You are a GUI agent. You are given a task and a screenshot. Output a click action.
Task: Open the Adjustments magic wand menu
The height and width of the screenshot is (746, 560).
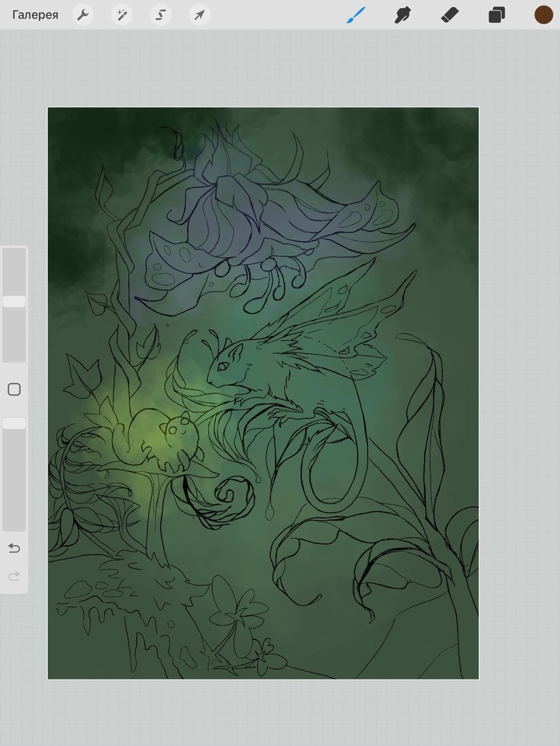point(121,15)
